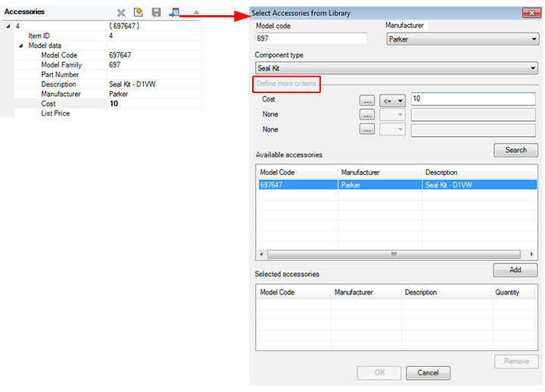This screenshot has width=545, height=392.
Task: Close the Select Accessories from Library dialog
Action: pyautogui.click(x=531, y=13)
